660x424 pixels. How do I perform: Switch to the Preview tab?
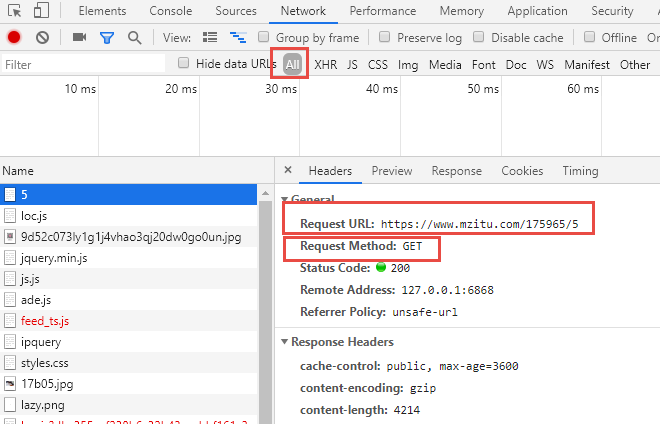(x=391, y=171)
